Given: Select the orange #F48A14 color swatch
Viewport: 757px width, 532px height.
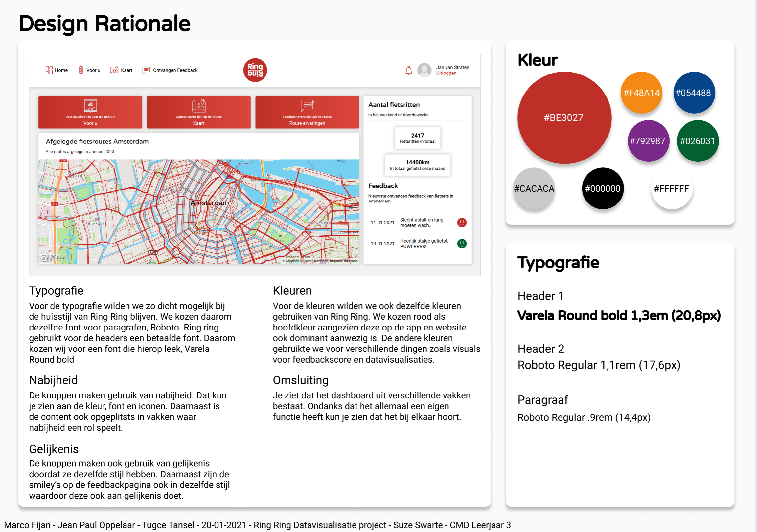Looking at the screenshot, I should click(x=641, y=93).
